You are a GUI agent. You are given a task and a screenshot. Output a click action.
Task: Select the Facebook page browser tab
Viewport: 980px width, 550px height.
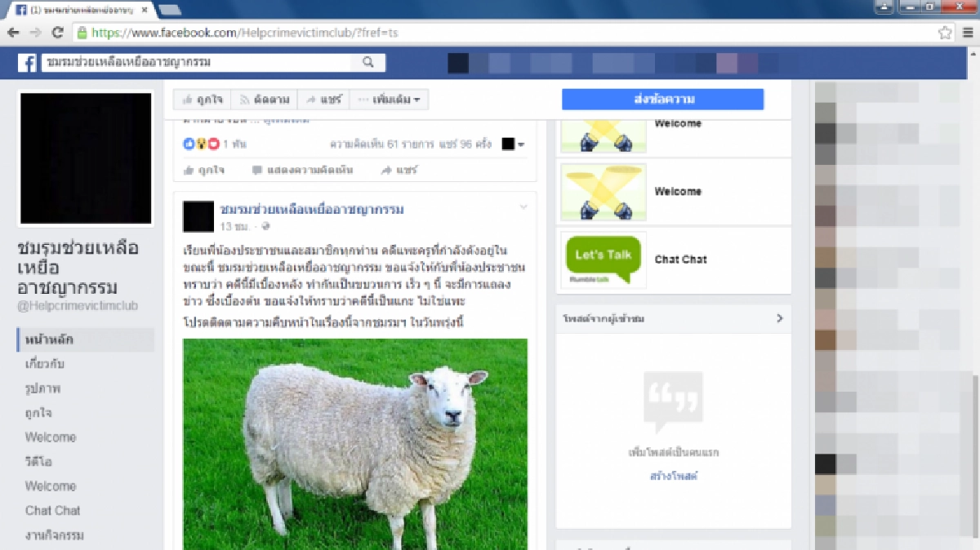[81, 11]
